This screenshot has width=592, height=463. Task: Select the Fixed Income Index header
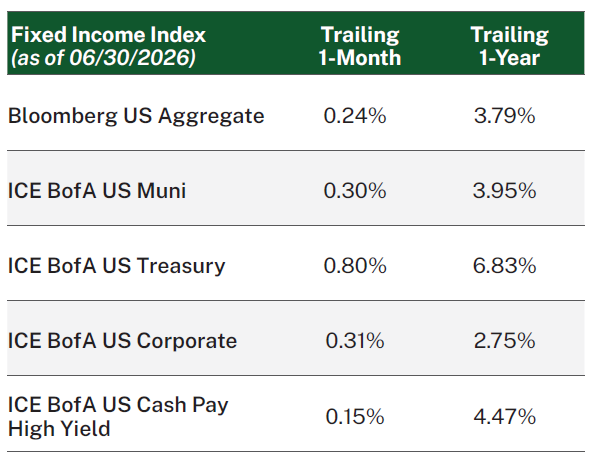[x=108, y=35]
